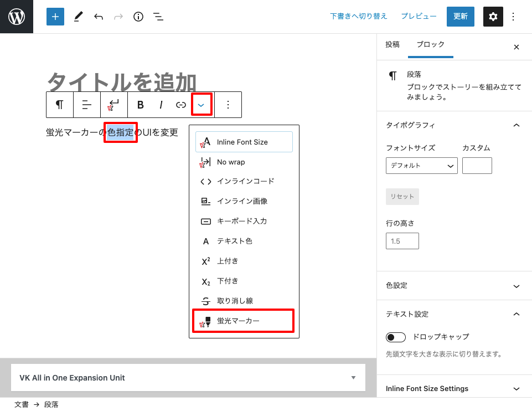Select 蛍光マーカー from the format menu

click(x=243, y=321)
